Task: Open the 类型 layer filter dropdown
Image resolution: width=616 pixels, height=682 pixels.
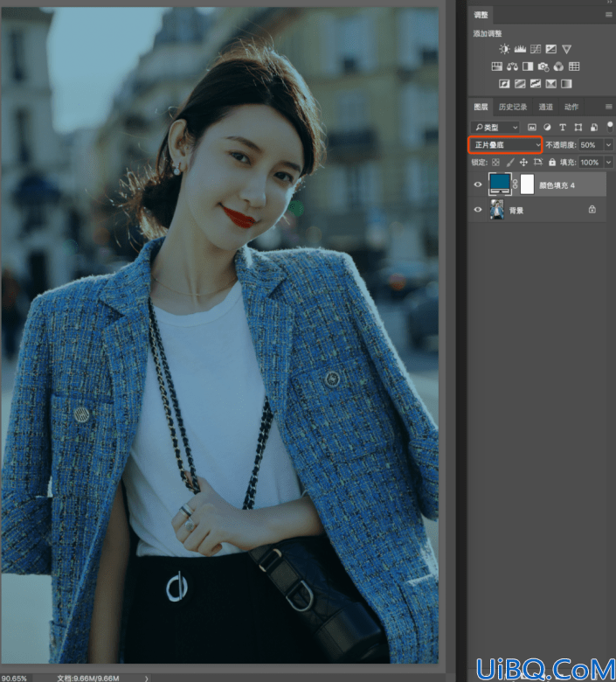Action: [495, 127]
